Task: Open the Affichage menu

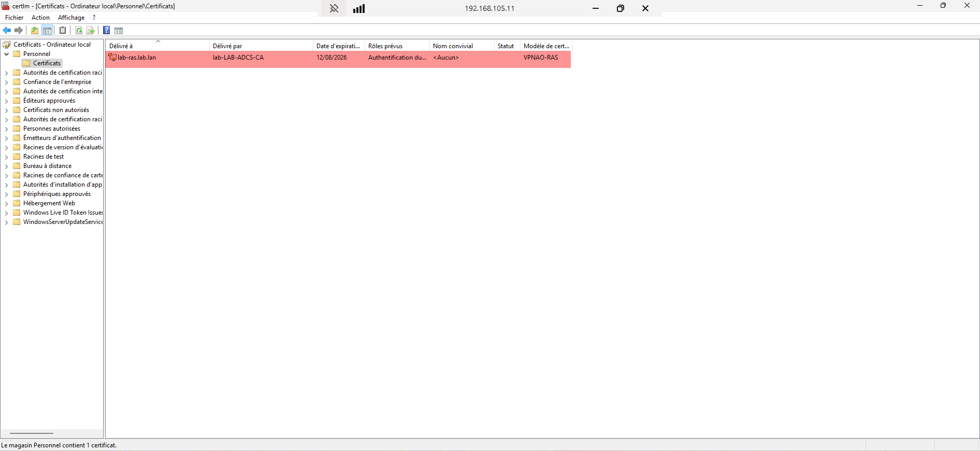Action: pyautogui.click(x=71, y=18)
